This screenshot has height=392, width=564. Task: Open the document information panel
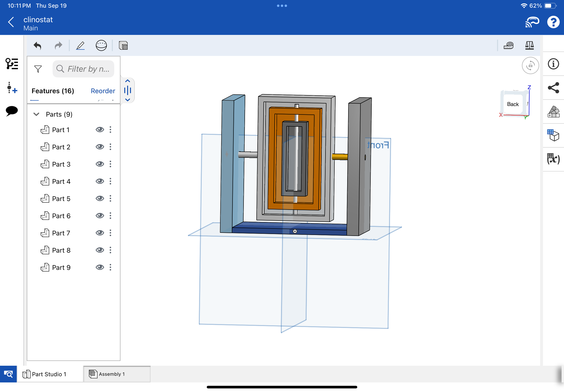[553, 64]
